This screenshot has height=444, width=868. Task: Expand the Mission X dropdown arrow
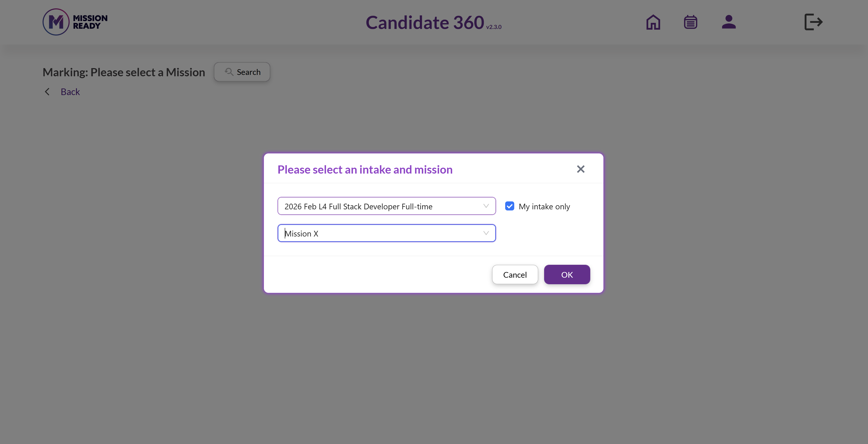pos(486,233)
